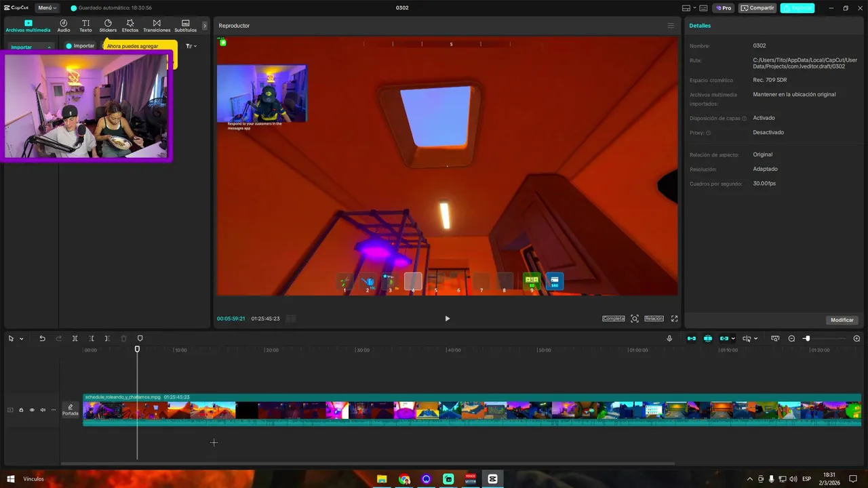Toggle auto snapping
Viewport: 868px width, 488px height.
click(x=708, y=338)
